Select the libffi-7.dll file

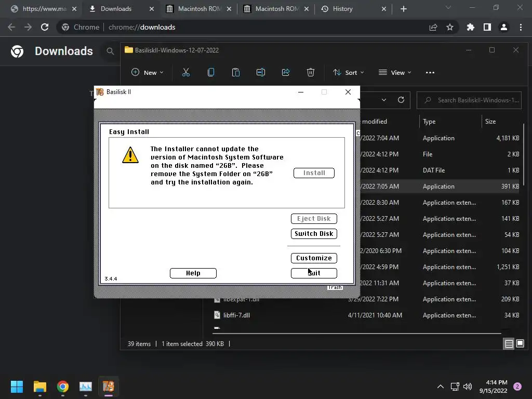236,315
